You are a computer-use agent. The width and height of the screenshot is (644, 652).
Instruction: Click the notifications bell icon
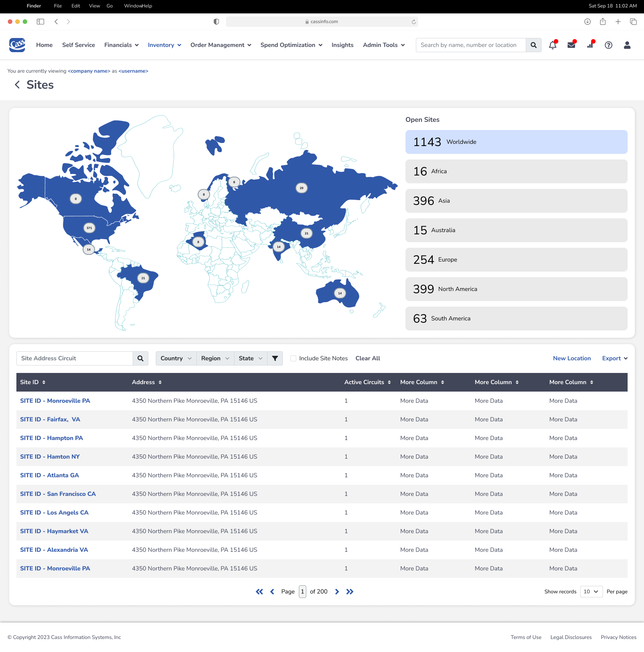click(552, 45)
